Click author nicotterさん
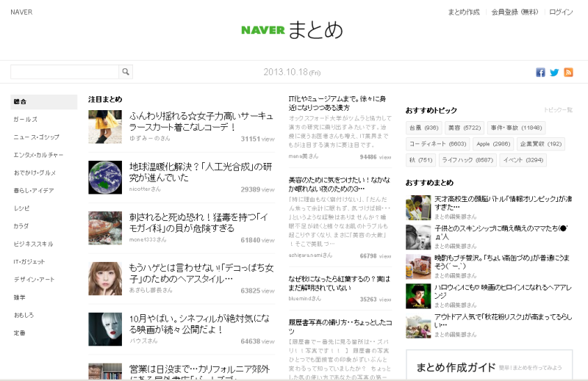This screenshot has width=588, height=381. [x=145, y=189]
